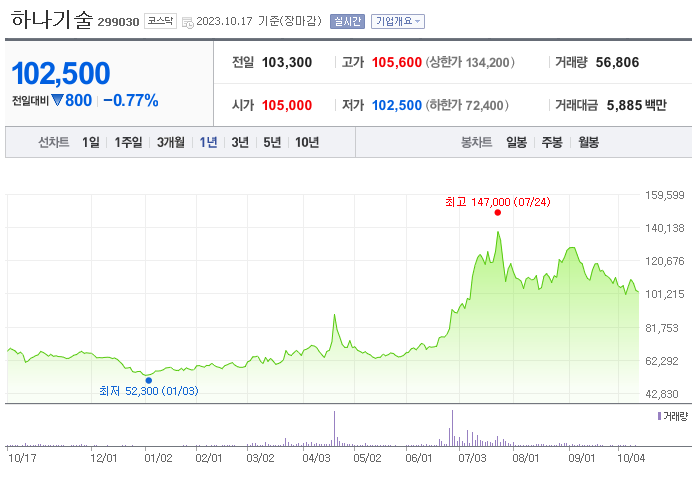The width and height of the screenshot is (692, 479).
Task: Click the current price 102,500
Action: pos(61,73)
